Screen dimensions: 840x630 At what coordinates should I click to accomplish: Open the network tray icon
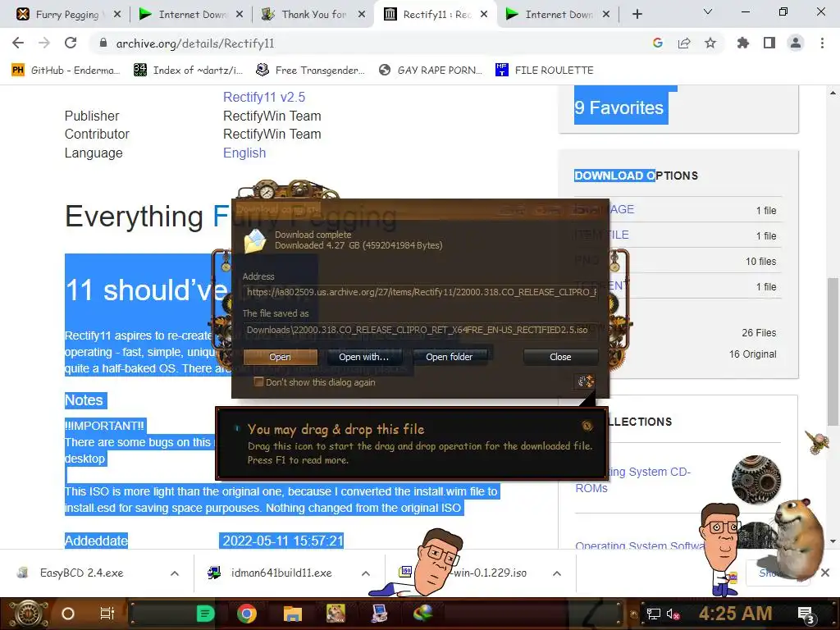coord(654,614)
